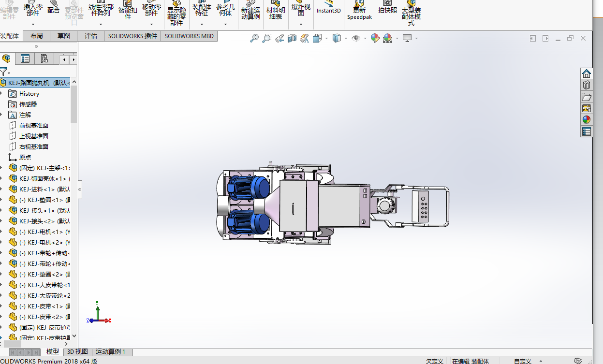The width and height of the screenshot is (603, 364).
Task: Switch to the FeatureManager design tree tab icon
Action: pos(6,59)
